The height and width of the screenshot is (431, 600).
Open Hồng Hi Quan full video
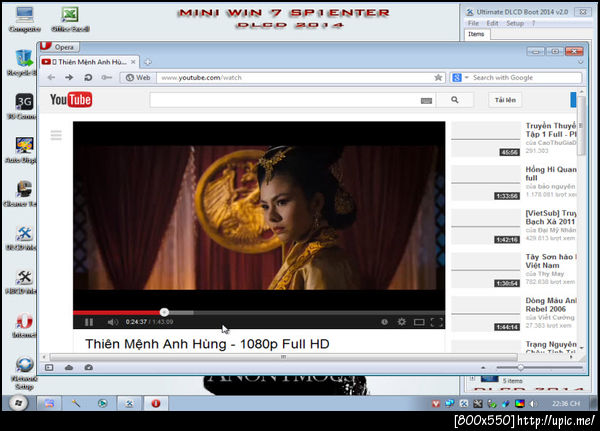(551, 173)
